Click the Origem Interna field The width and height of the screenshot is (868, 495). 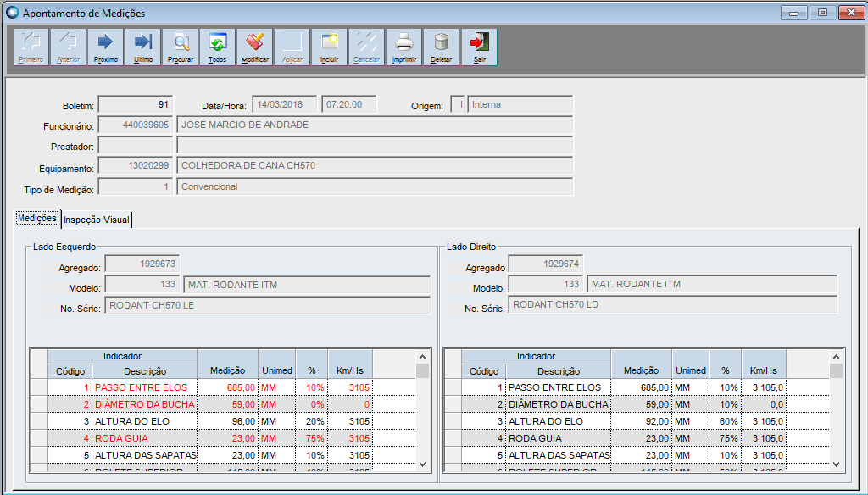pyautogui.click(x=520, y=104)
